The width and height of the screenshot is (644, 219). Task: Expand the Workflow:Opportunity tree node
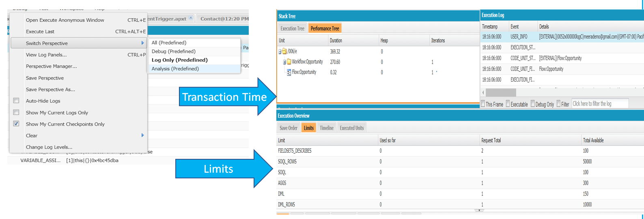(284, 62)
